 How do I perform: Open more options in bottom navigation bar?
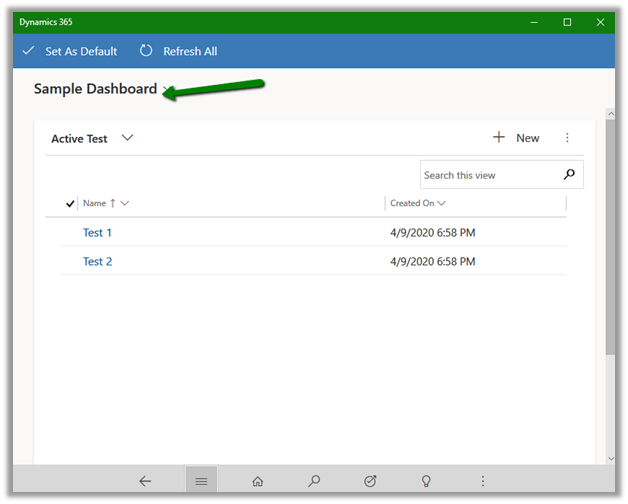[x=483, y=481]
